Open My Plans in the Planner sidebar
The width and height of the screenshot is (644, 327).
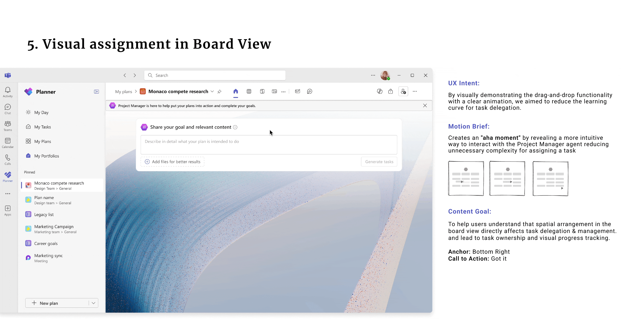click(62, 142)
